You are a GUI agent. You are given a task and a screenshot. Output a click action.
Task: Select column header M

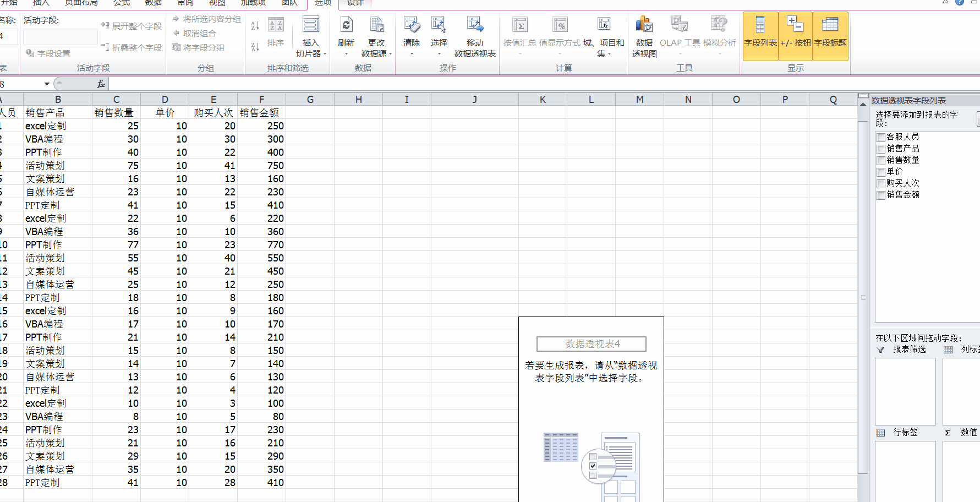tap(640, 99)
